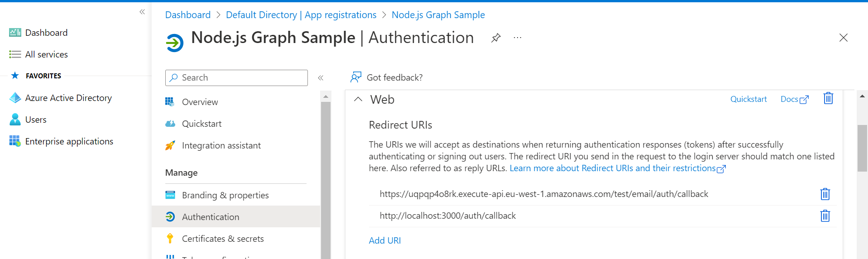Collapse the Web platform section
868x259 pixels.
(x=358, y=99)
